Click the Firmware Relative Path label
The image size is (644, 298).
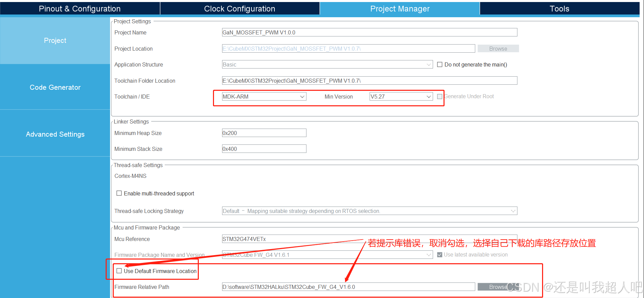(x=142, y=287)
